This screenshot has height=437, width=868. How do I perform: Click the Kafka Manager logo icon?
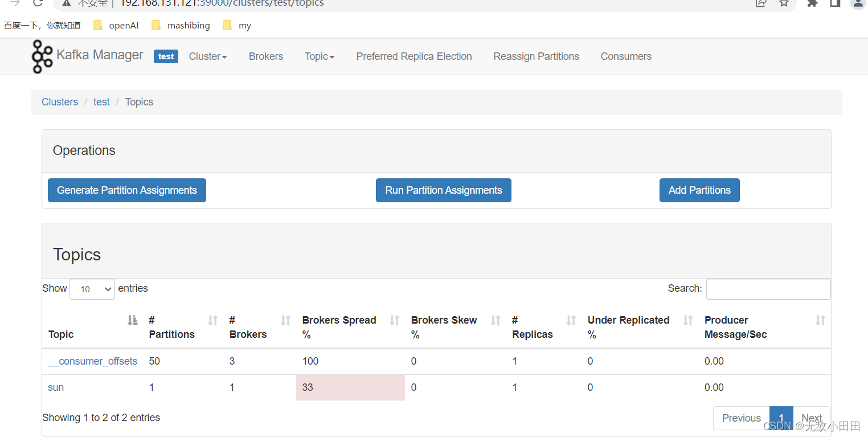pos(42,56)
